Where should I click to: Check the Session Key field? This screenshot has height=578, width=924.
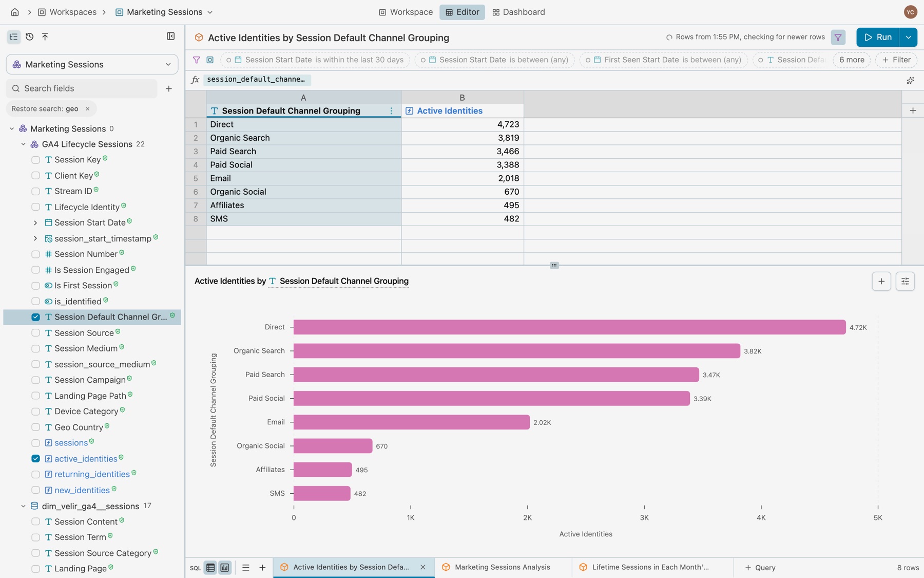pos(35,160)
